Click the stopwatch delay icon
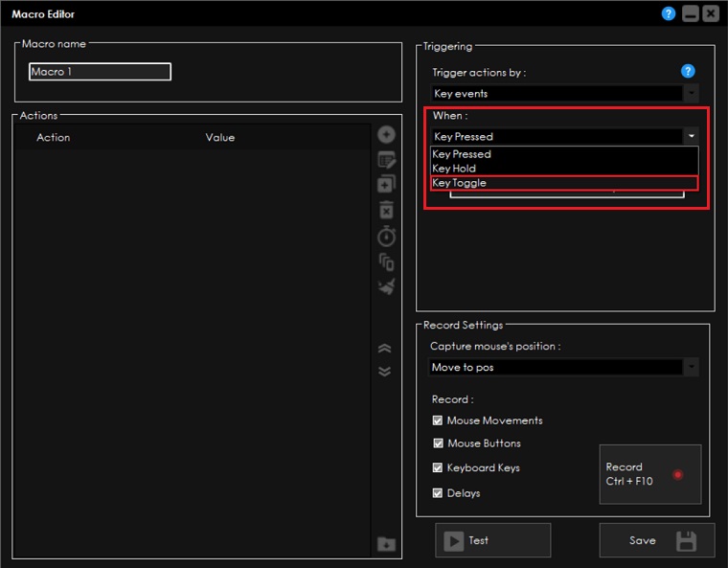 386,236
